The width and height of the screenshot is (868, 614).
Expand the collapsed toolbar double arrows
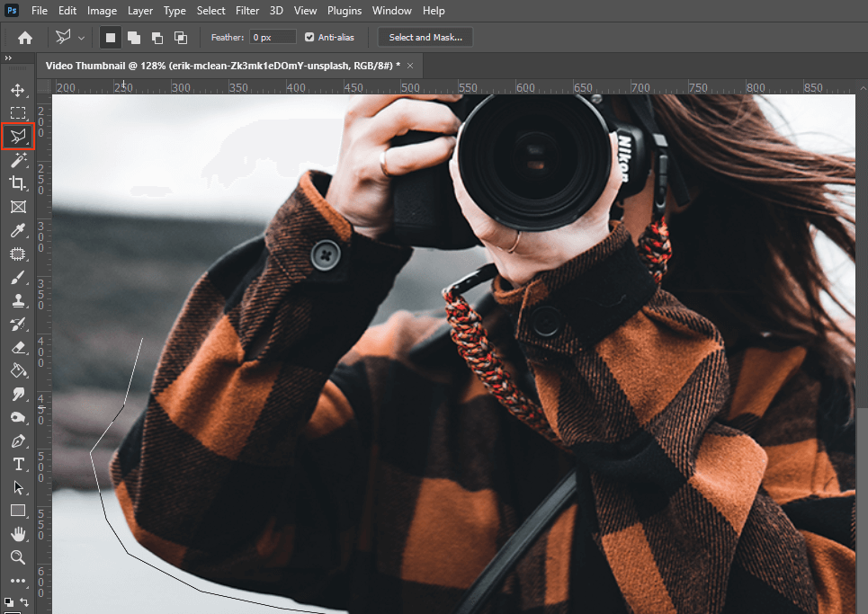click(8, 58)
